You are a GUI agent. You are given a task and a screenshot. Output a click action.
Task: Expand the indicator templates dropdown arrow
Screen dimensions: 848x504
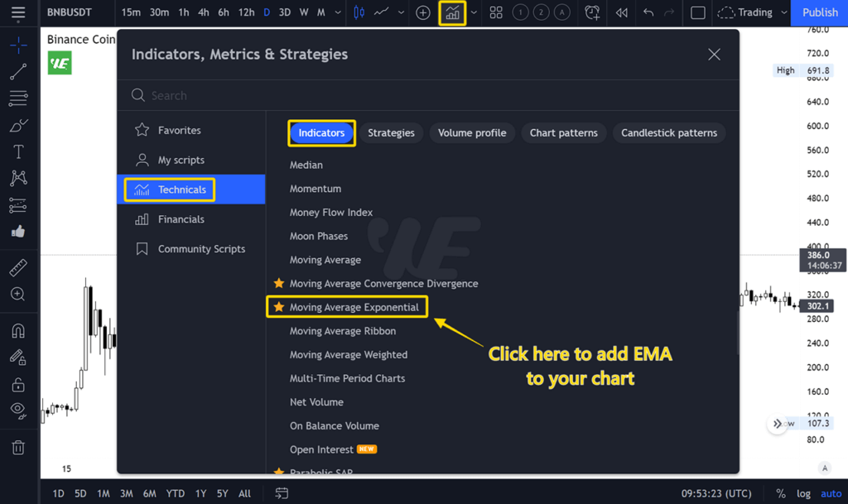click(474, 12)
